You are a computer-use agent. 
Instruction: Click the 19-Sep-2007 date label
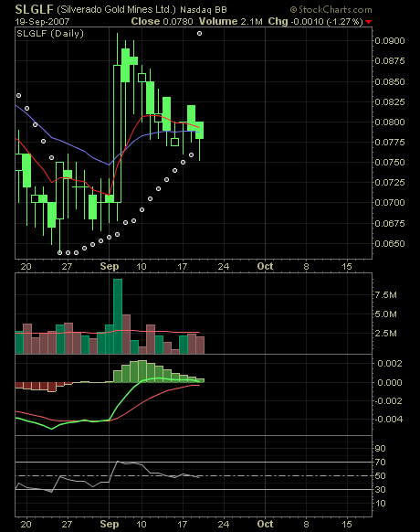pos(42,22)
